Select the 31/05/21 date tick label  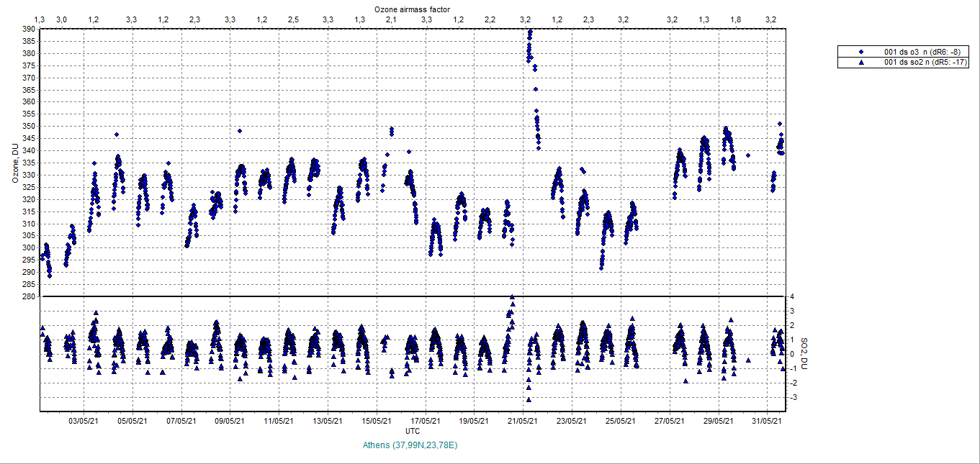click(x=768, y=422)
